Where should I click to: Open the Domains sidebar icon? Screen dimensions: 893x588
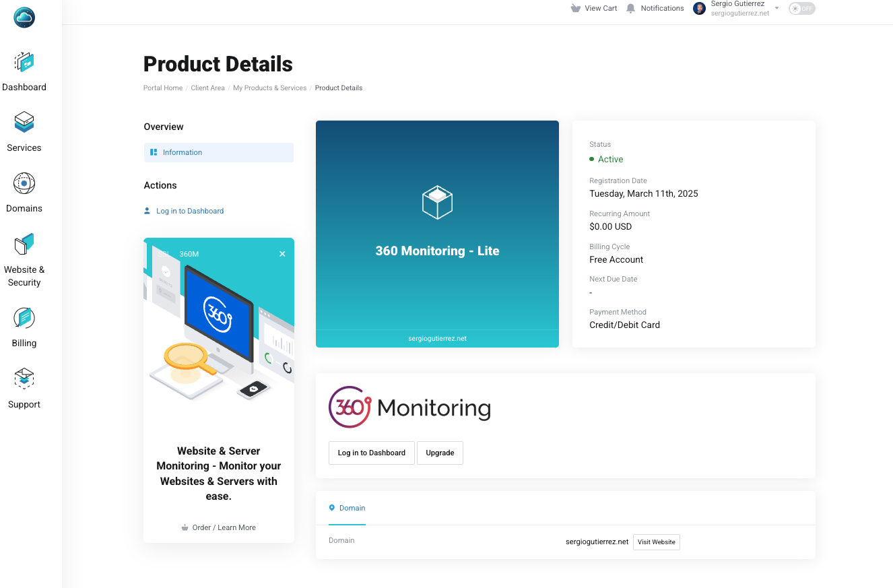24,183
